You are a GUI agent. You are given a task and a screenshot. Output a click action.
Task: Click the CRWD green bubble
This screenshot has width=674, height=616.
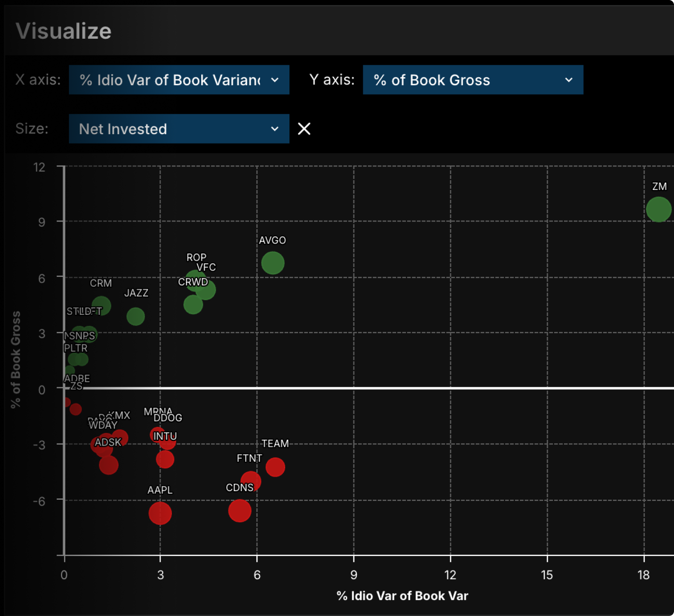[193, 305]
